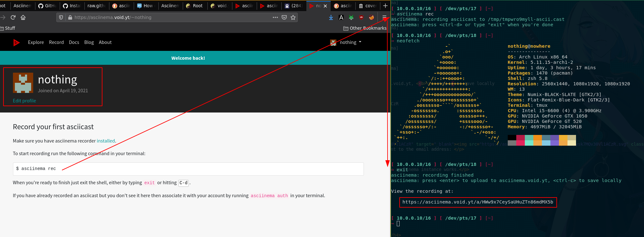Open the downloads arrow icon
Screen dimensions: 644x237
click(331, 17)
